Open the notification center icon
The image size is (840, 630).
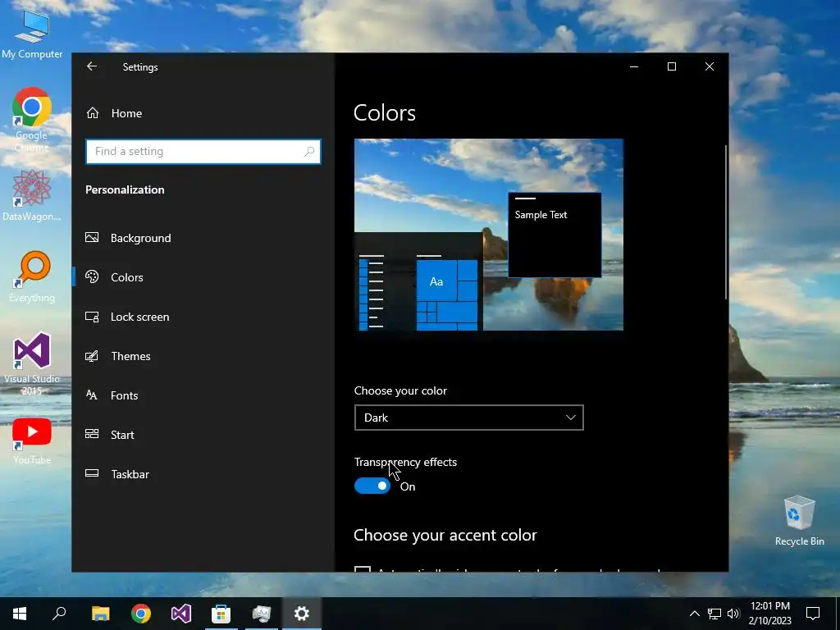pos(813,614)
